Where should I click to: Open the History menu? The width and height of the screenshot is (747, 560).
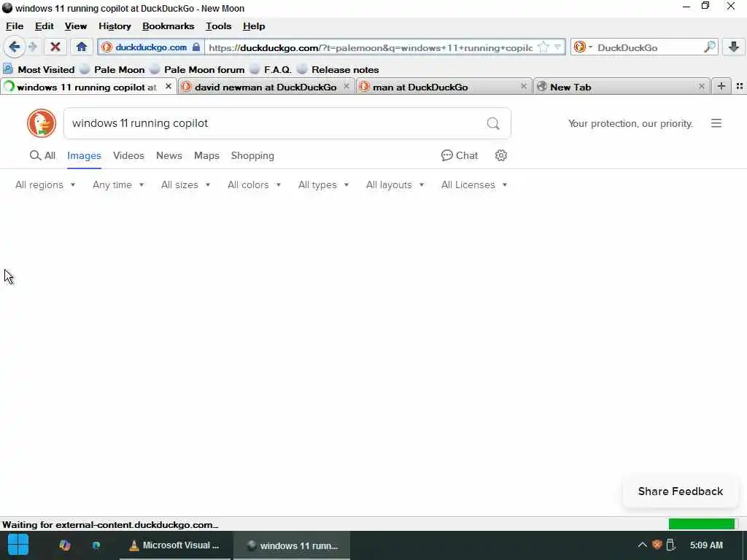click(115, 26)
